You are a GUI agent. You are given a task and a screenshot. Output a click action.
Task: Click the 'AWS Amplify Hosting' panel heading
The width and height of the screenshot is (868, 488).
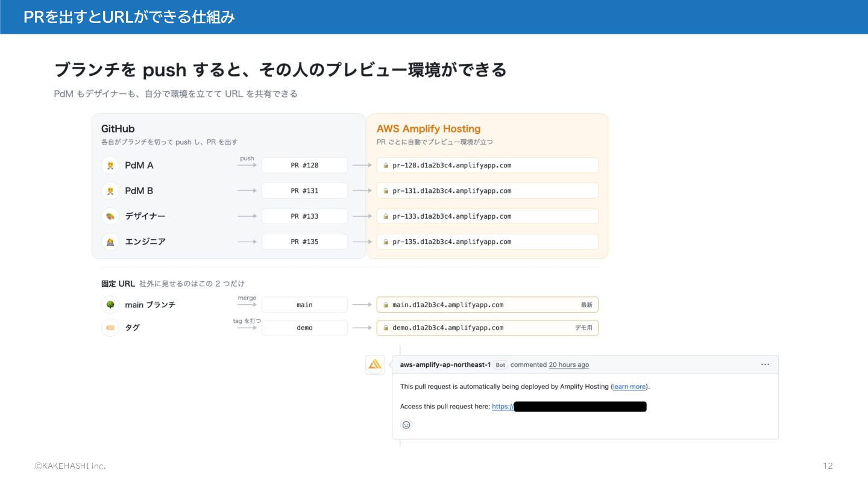pos(429,129)
